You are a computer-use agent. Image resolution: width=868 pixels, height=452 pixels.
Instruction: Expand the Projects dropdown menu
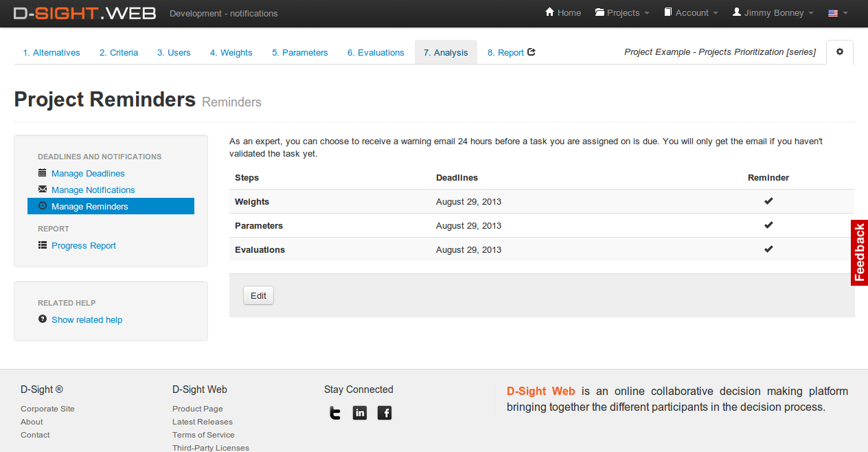[622, 13]
